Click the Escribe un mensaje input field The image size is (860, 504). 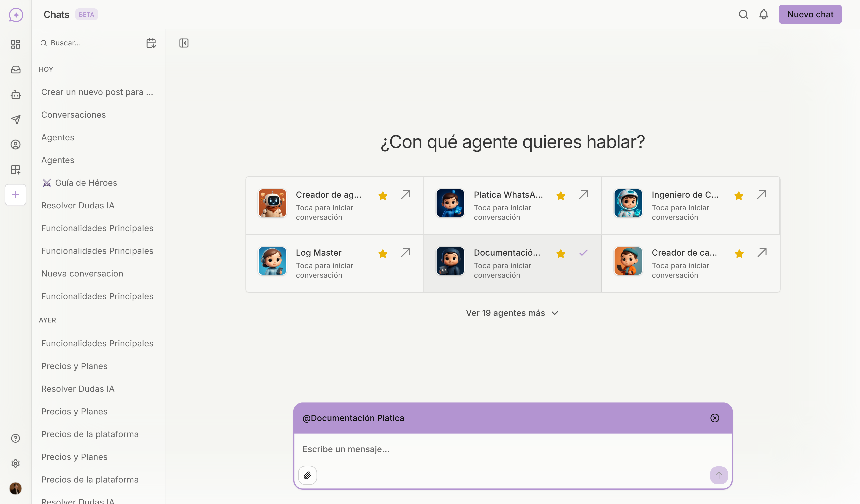(x=478, y=449)
